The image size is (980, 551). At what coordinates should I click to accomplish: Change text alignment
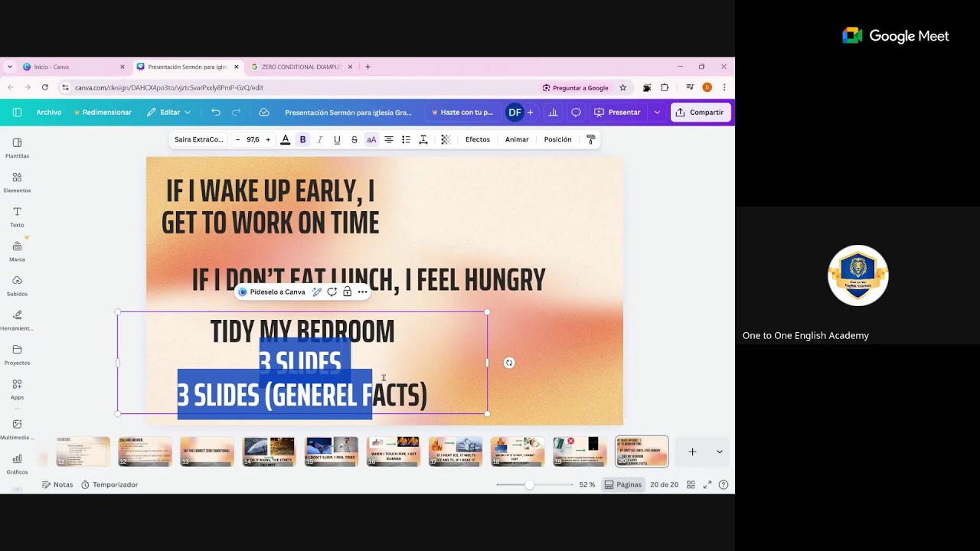[389, 139]
